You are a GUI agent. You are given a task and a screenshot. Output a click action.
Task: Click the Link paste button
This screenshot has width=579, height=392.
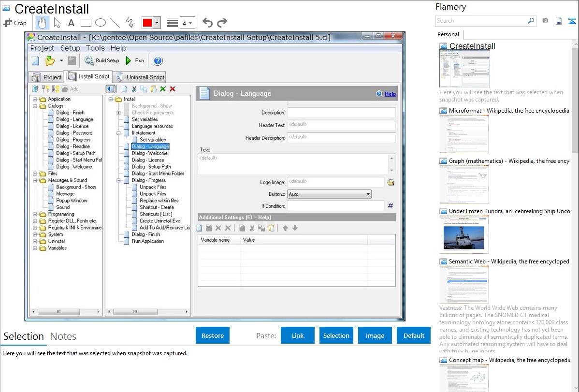[x=298, y=335]
